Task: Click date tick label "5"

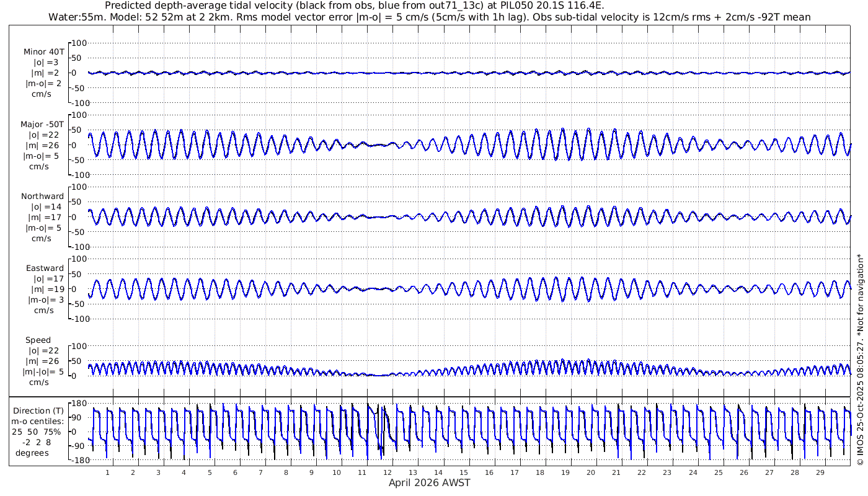Action: (210, 472)
